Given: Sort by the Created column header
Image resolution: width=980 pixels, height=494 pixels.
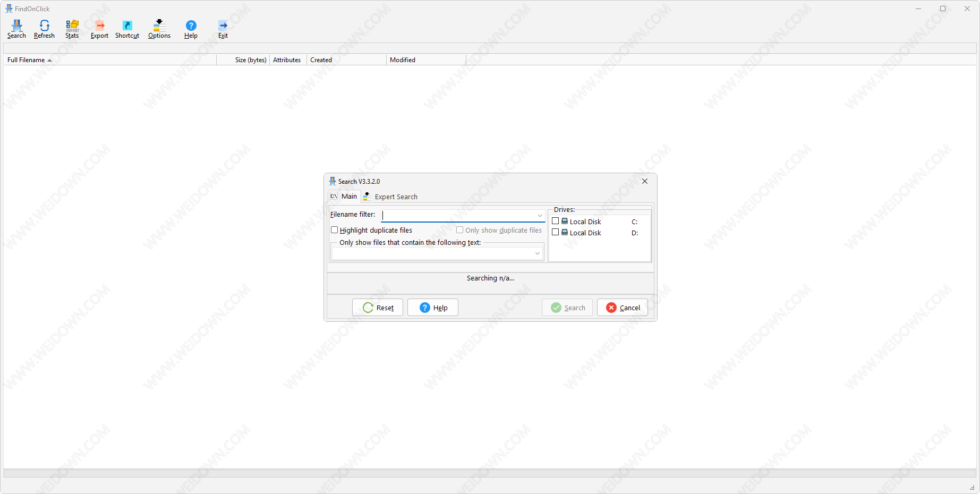Looking at the screenshot, I should click(x=347, y=60).
